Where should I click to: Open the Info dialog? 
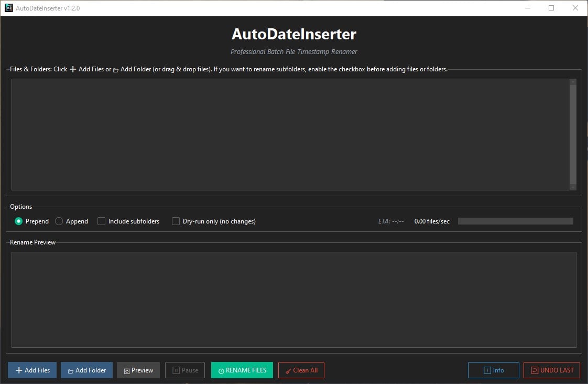tap(493, 370)
